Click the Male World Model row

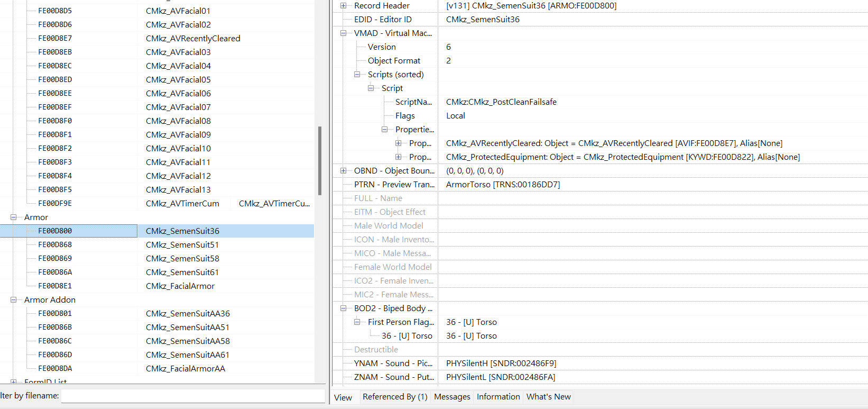click(600, 226)
